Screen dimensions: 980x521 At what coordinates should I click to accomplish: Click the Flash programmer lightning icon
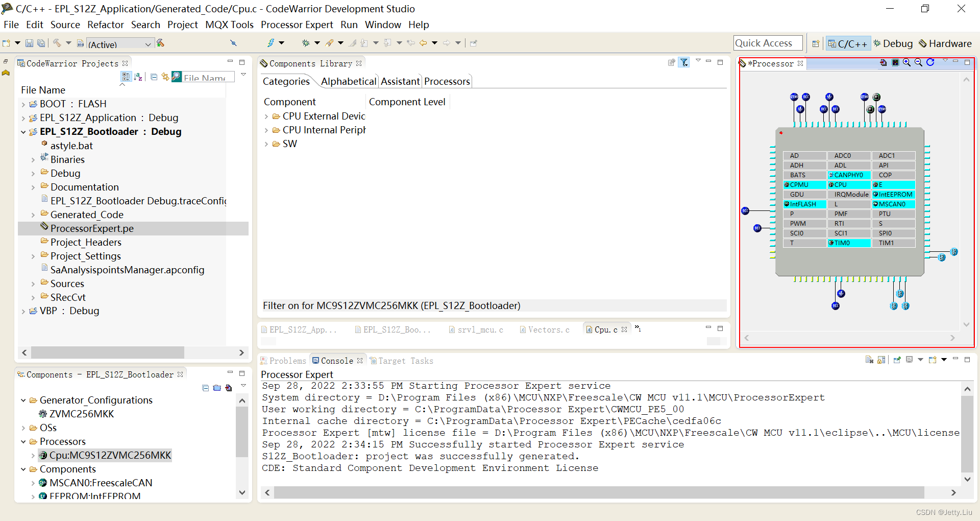click(271, 43)
